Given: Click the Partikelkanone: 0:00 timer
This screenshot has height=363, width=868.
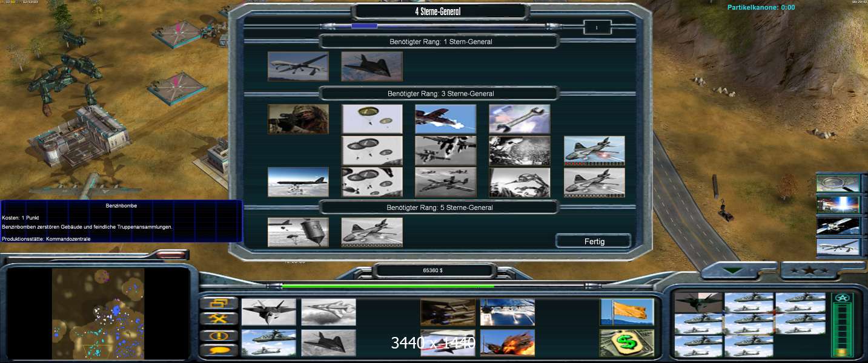Looking at the screenshot, I should point(761,7).
